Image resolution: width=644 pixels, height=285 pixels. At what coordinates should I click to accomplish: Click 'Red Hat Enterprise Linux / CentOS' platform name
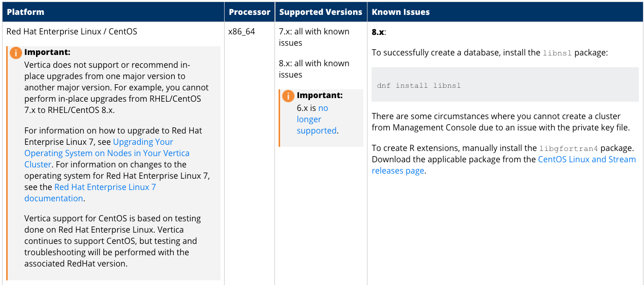click(x=71, y=31)
